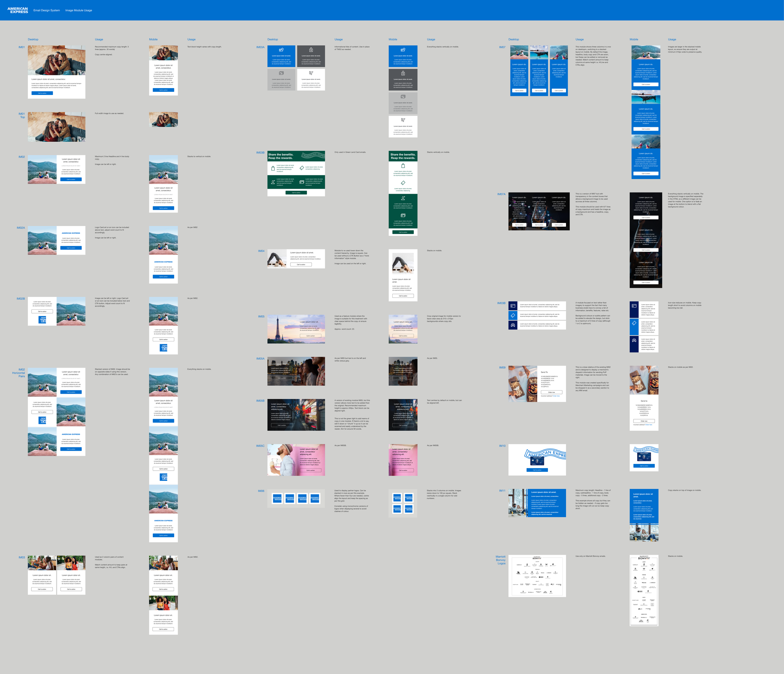Click the car icon in navy IM03B mobile list
Image resolution: width=784 pixels, height=674 pixels.
(634, 340)
